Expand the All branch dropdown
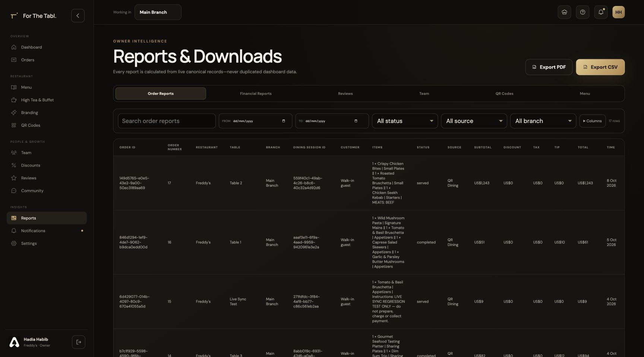The width and height of the screenshot is (644, 357). pos(543,121)
